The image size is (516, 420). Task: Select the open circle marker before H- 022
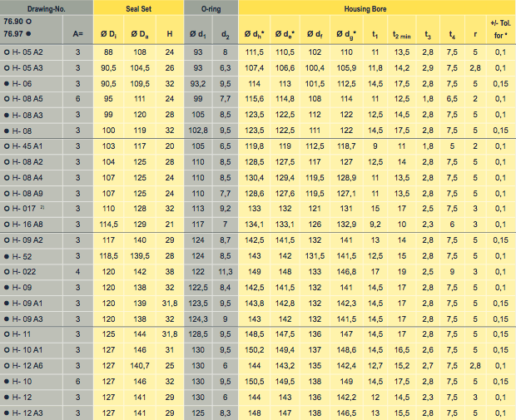click(x=7, y=271)
